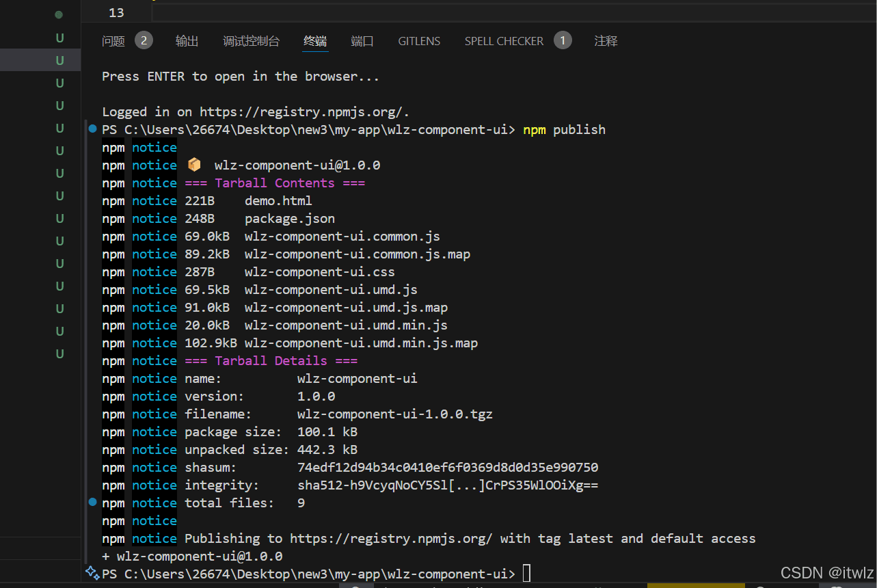Open the SPELL CHECKER panel tab

click(504, 41)
